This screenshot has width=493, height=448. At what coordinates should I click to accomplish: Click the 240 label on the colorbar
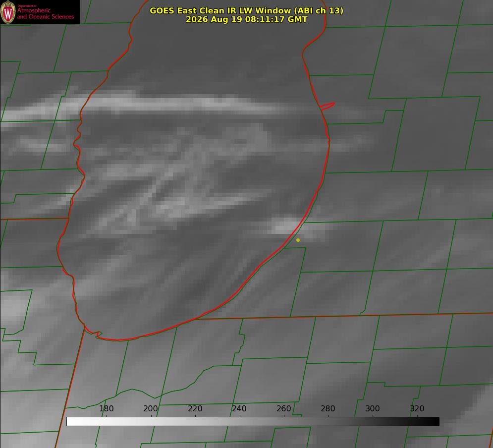point(239,408)
